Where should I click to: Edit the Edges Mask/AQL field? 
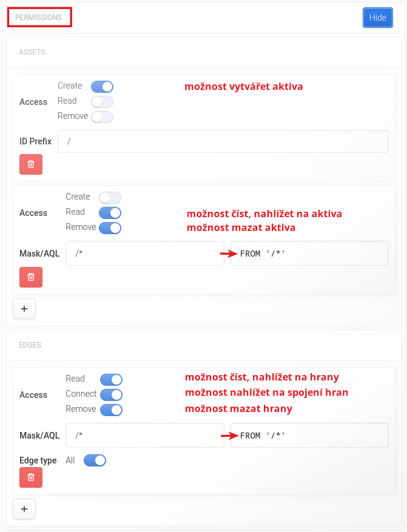[x=144, y=436]
